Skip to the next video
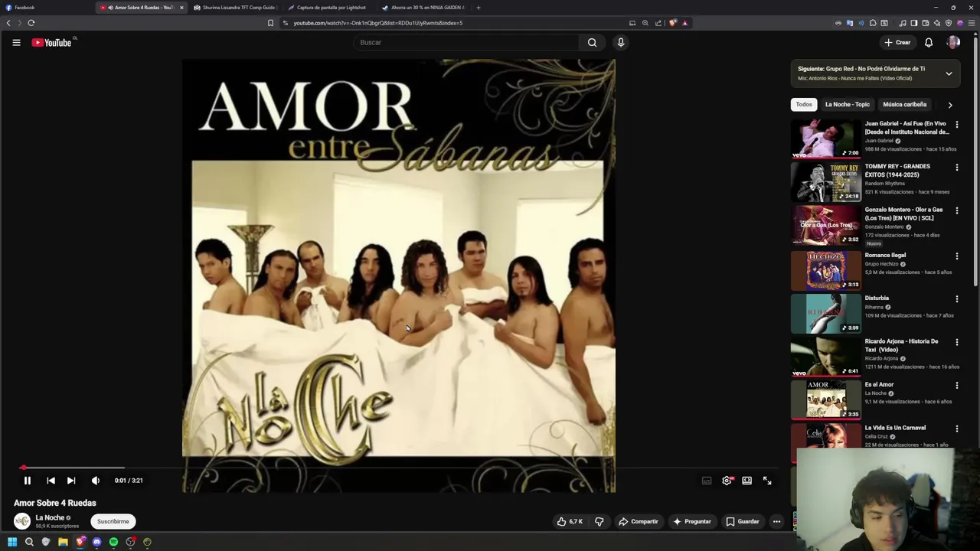The height and width of the screenshot is (551, 980). pyautogui.click(x=71, y=481)
